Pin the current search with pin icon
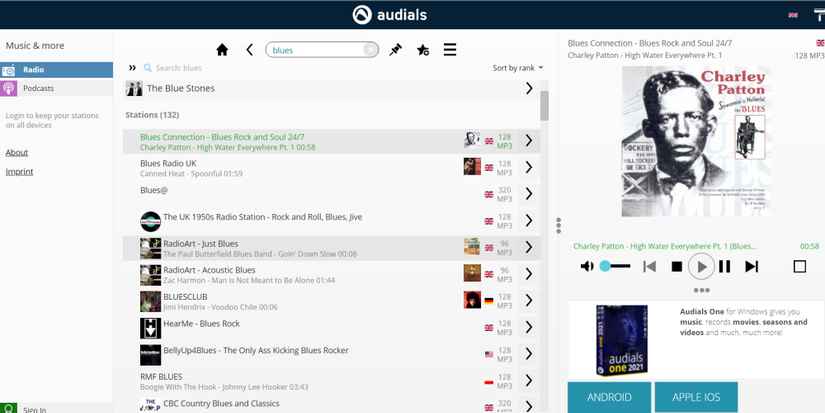 coord(395,50)
